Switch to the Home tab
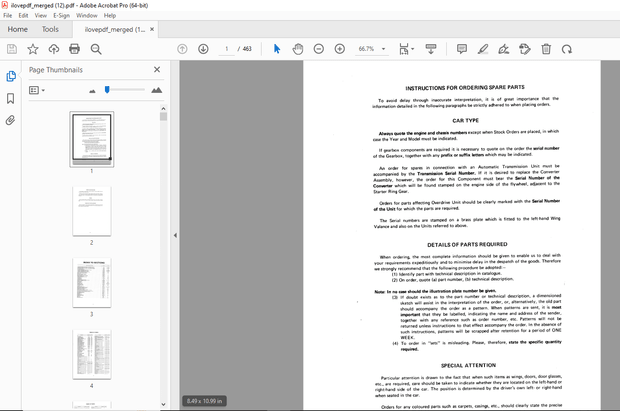The width and height of the screenshot is (620, 411). 17,29
